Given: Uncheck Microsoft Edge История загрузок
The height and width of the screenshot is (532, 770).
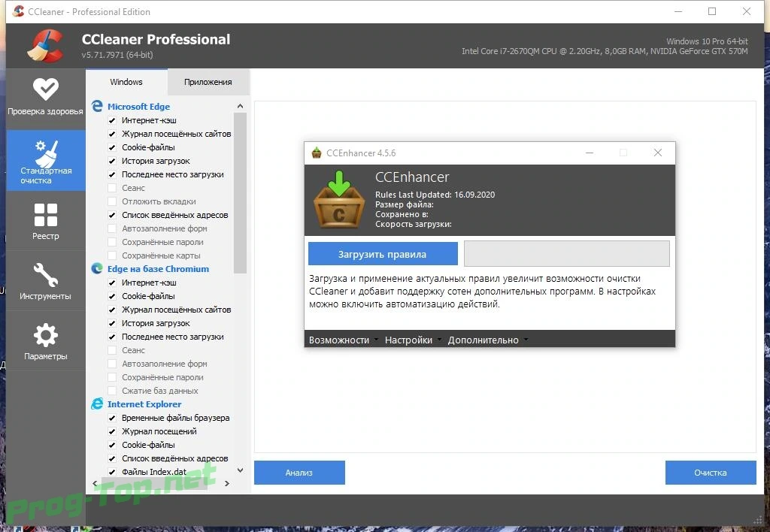Looking at the screenshot, I should click(x=112, y=161).
